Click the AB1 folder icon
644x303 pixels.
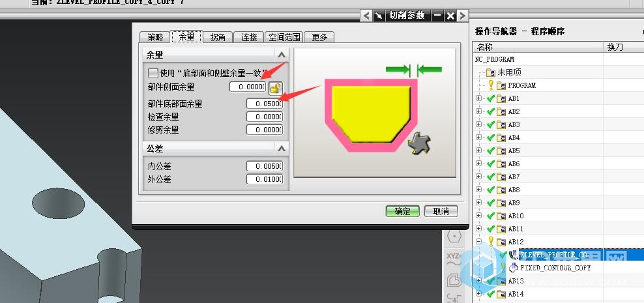pos(501,98)
